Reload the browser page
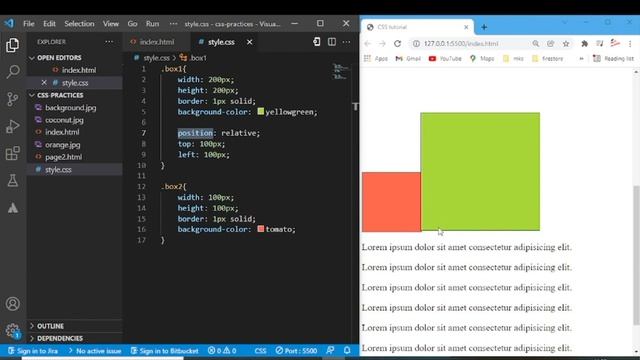 pyautogui.click(x=397, y=44)
